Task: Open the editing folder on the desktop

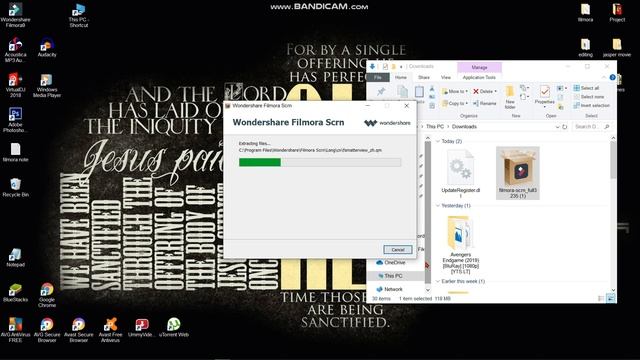Action: click(x=585, y=47)
